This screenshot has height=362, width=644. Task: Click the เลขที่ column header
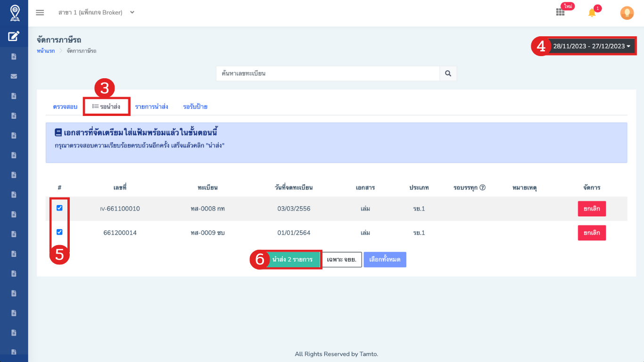pos(120,188)
